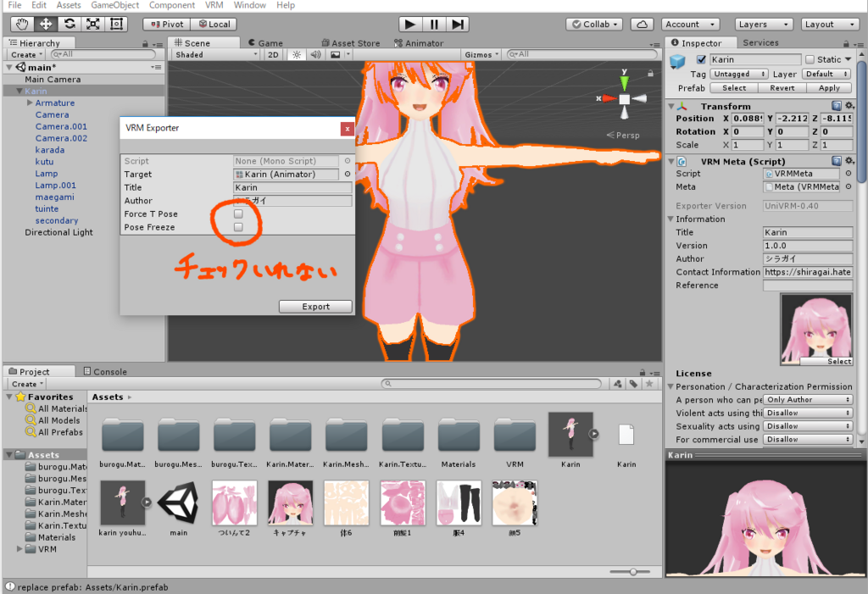This screenshot has width=868, height=594.
Task: Open the Collab button
Action: 594,25
